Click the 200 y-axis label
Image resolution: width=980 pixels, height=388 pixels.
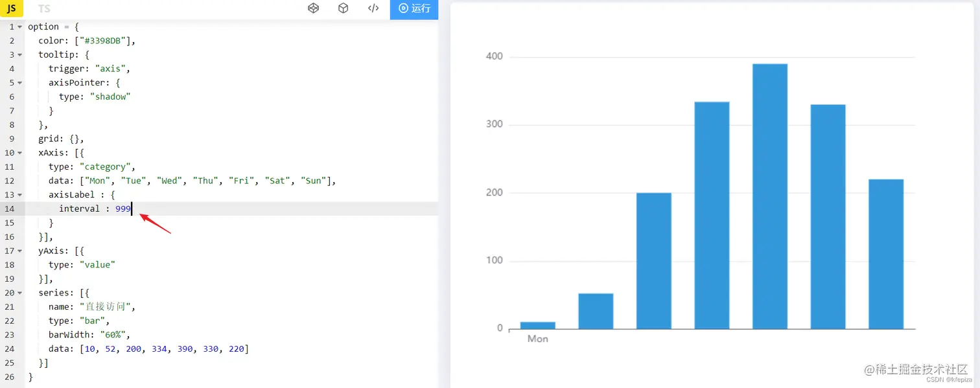coord(495,192)
